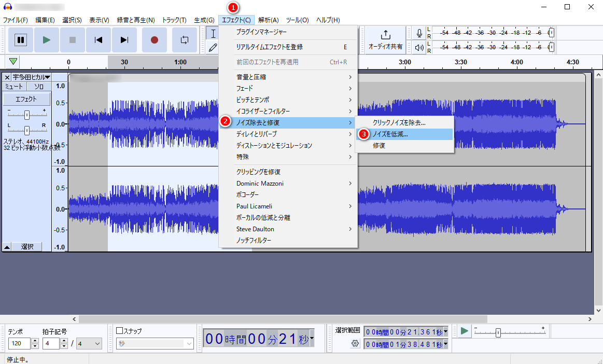Image resolution: width=603 pixels, height=364 pixels.
Task: Open the time signature denominator dropdown
Action: tap(89, 343)
